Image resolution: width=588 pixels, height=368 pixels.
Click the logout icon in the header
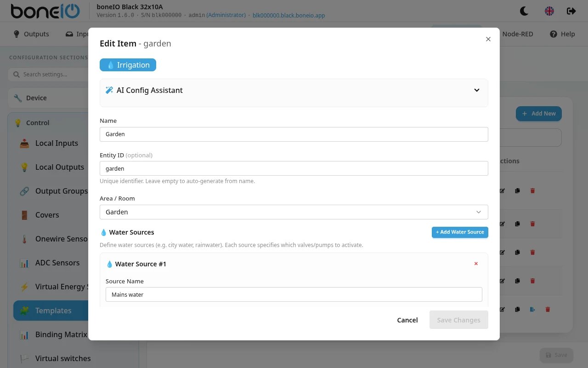point(571,11)
